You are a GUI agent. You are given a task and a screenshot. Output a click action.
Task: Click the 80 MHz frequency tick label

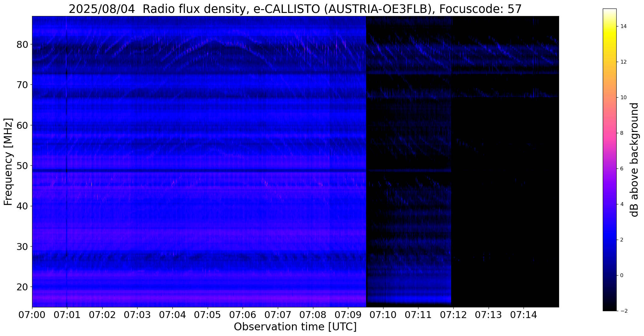pos(22,44)
